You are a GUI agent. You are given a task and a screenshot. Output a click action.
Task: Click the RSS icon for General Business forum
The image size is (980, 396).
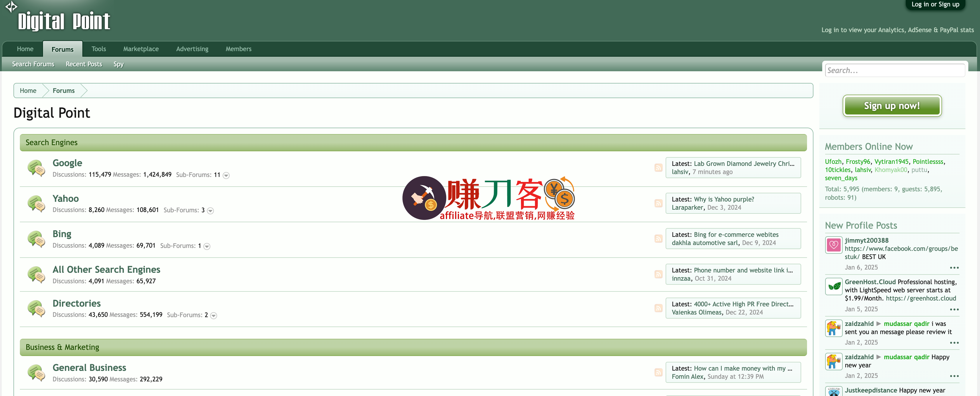pos(658,372)
